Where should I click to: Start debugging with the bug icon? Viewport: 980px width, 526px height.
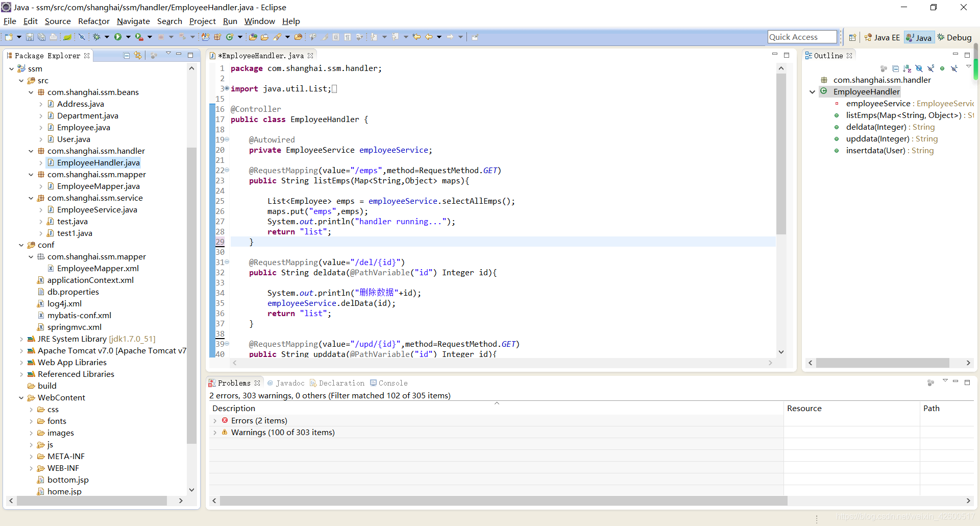pos(96,37)
